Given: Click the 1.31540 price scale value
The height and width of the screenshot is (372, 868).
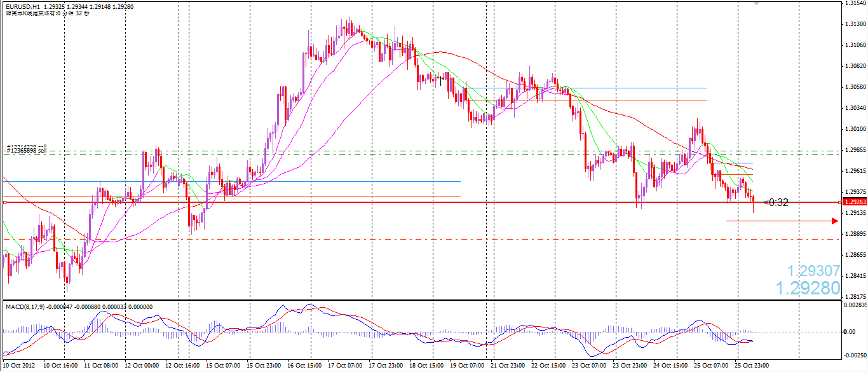Looking at the screenshot, I should (x=855, y=3).
